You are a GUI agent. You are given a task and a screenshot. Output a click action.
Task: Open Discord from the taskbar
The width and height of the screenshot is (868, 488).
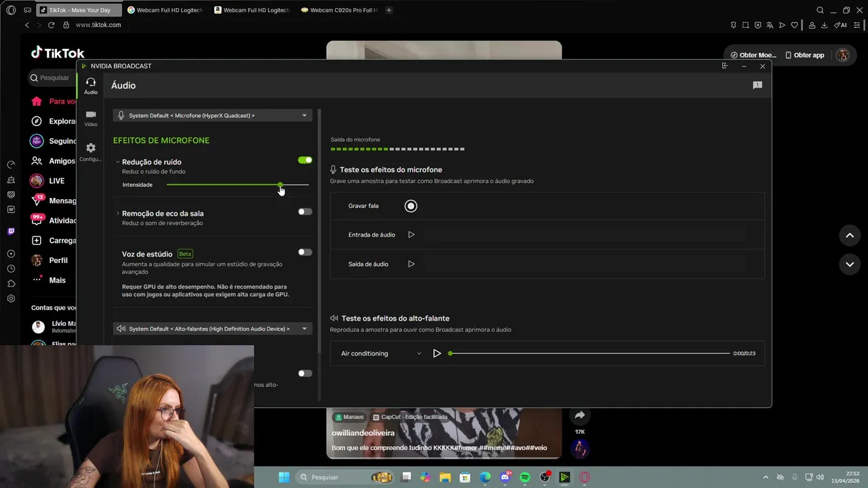tap(505, 477)
